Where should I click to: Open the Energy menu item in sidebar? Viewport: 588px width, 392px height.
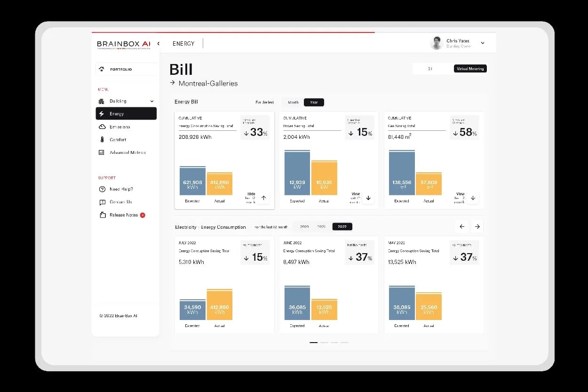tap(126, 114)
